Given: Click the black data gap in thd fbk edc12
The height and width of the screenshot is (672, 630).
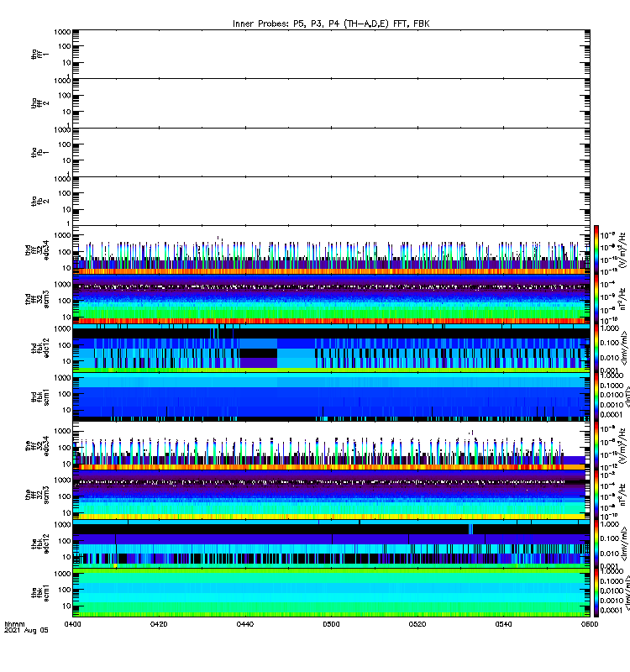Looking at the screenshot, I should (259, 353).
